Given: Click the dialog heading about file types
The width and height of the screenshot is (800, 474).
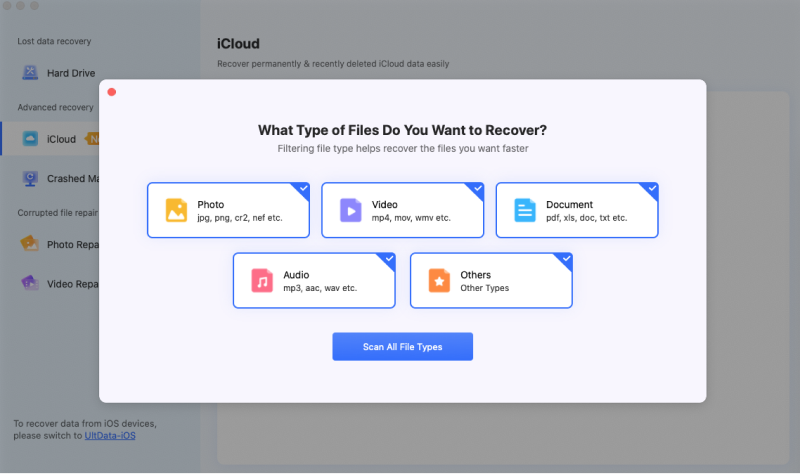Looking at the screenshot, I should tap(402, 130).
